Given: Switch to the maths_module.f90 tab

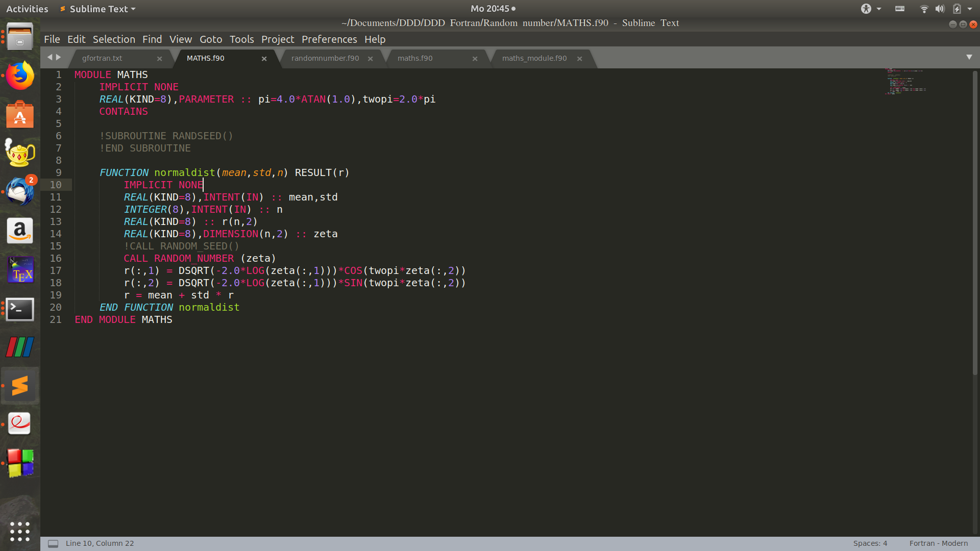Looking at the screenshot, I should [x=534, y=59].
